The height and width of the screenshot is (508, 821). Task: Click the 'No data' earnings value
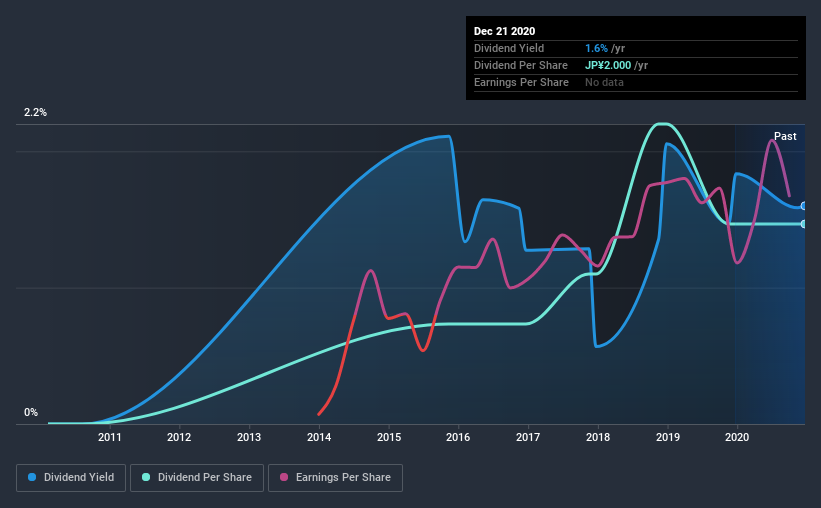click(x=604, y=82)
